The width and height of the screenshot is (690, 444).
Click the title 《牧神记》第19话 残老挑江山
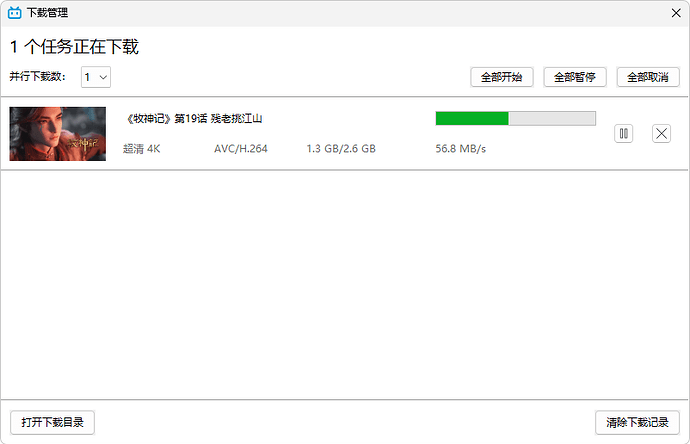(x=195, y=118)
